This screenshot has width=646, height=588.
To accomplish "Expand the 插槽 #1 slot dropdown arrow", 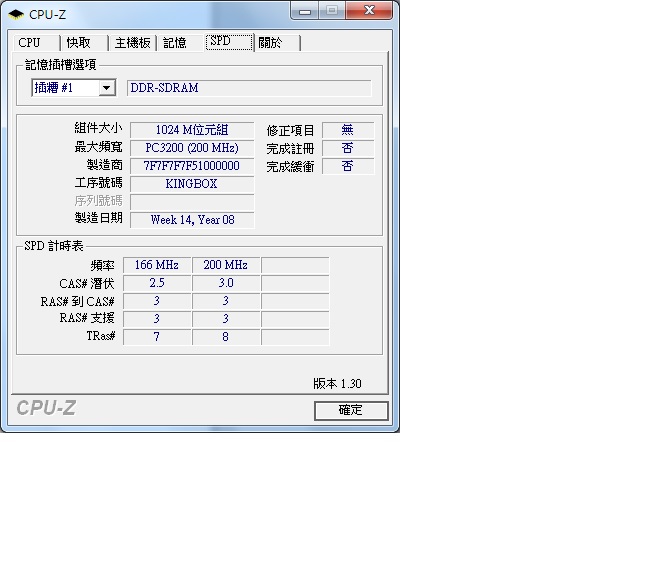I will tap(107, 88).
